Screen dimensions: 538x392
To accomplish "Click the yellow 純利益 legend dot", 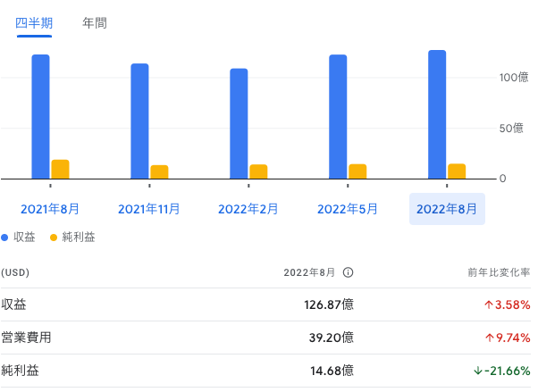I will pos(53,238).
